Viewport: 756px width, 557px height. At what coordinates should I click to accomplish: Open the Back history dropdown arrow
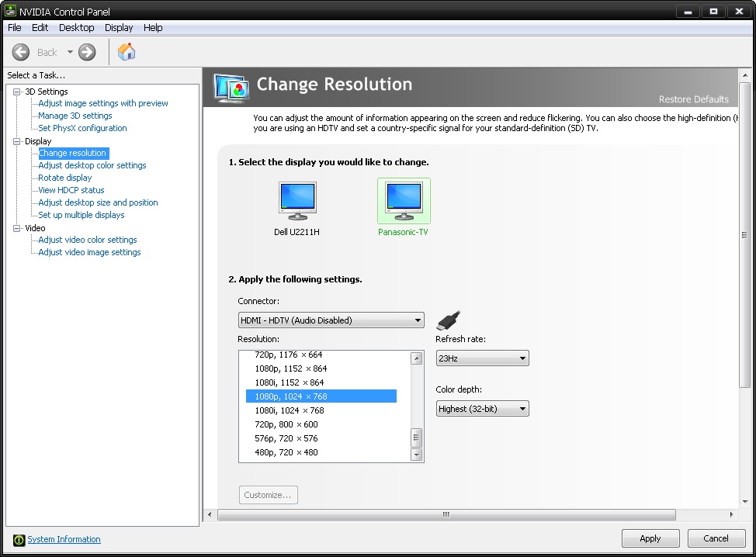click(70, 52)
